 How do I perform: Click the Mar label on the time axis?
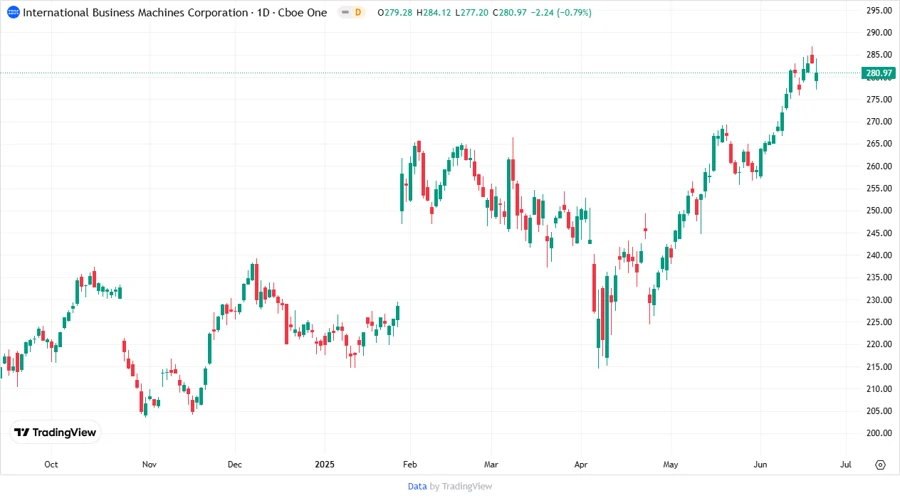coord(491,464)
